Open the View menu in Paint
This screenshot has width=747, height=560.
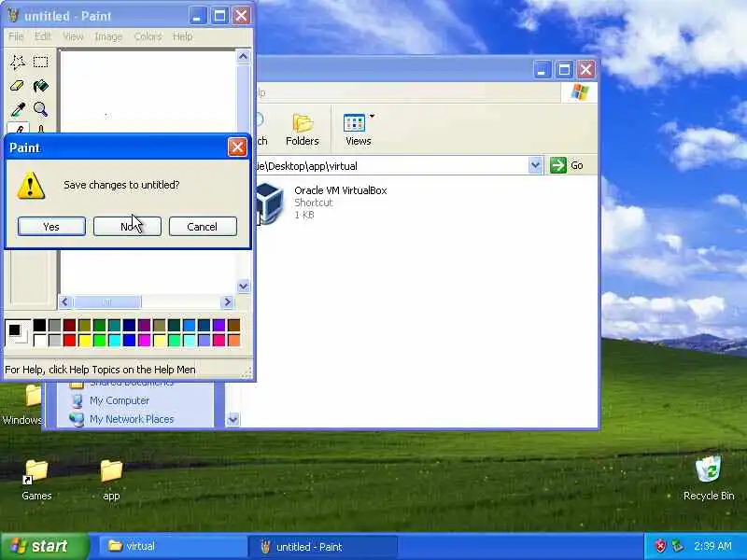73,36
